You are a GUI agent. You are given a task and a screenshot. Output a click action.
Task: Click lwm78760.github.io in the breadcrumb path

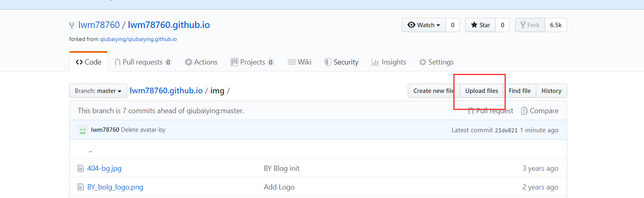[x=166, y=91]
